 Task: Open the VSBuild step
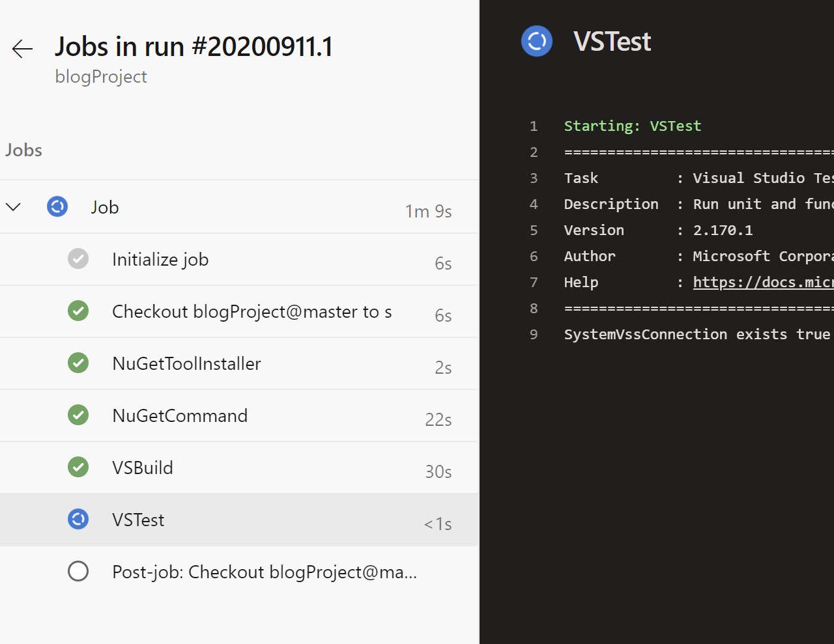tap(239, 468)
